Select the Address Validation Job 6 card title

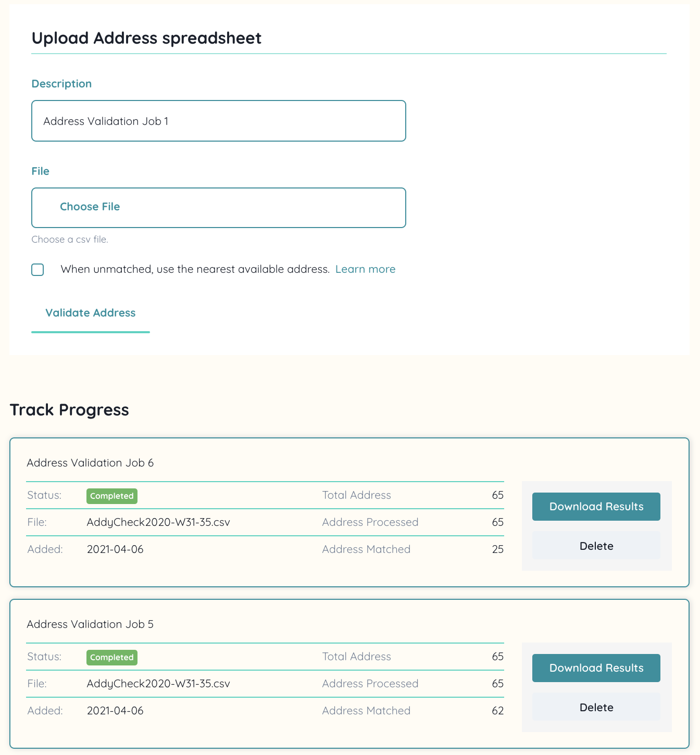point(91,463)
